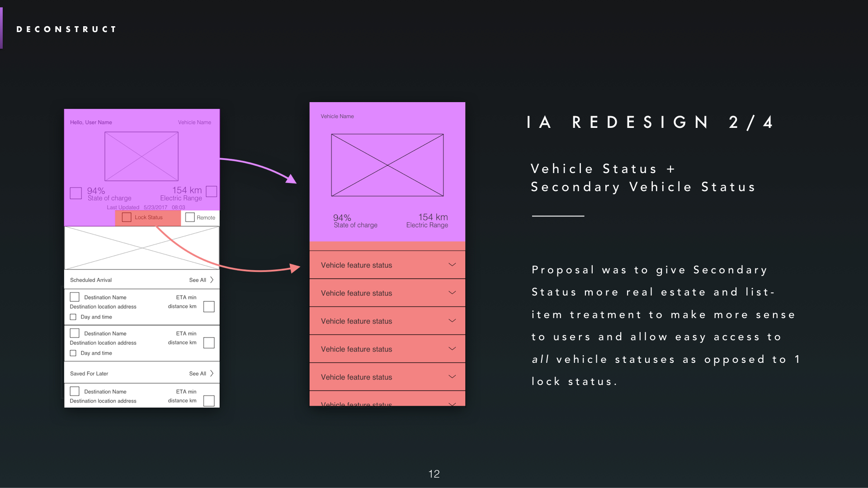
Task: Open the Lock Status tab
Action: tap(148, 218)
